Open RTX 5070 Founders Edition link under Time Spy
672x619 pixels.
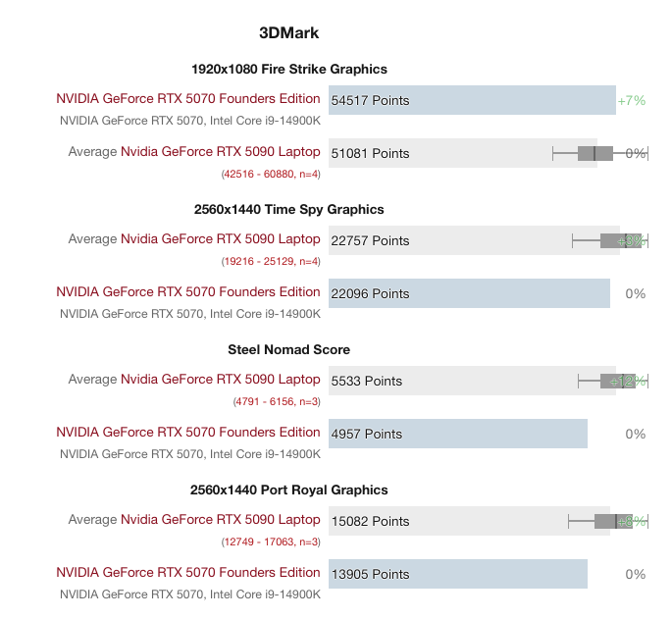[188, 292]
